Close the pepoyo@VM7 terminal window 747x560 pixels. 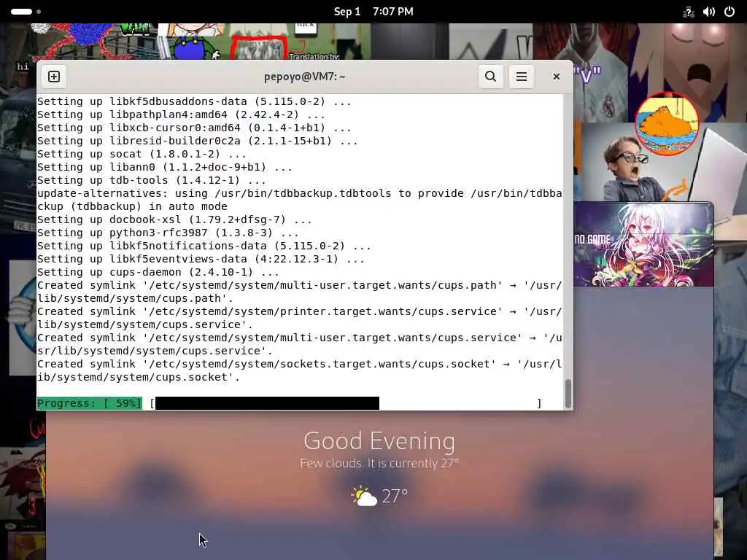556,77
